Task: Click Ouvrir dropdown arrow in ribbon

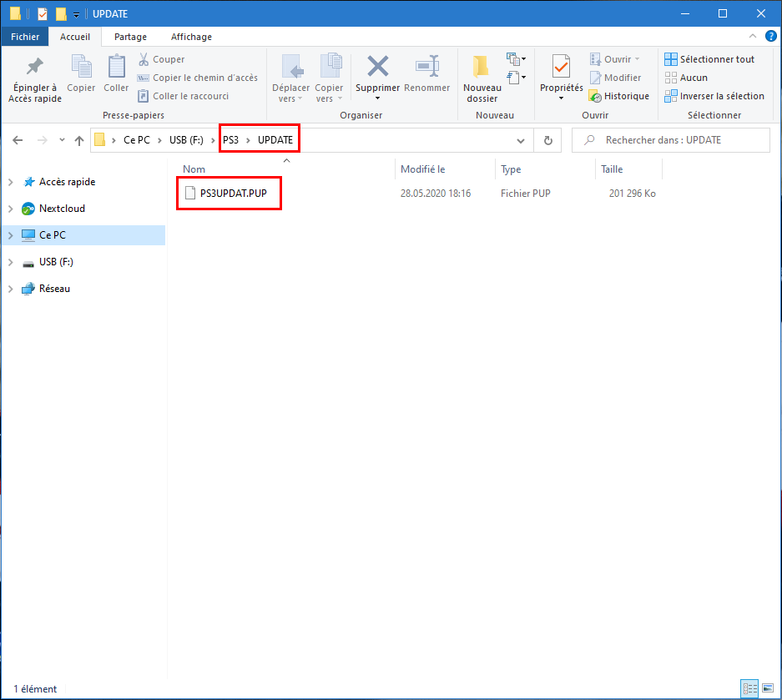Action: 637,59
